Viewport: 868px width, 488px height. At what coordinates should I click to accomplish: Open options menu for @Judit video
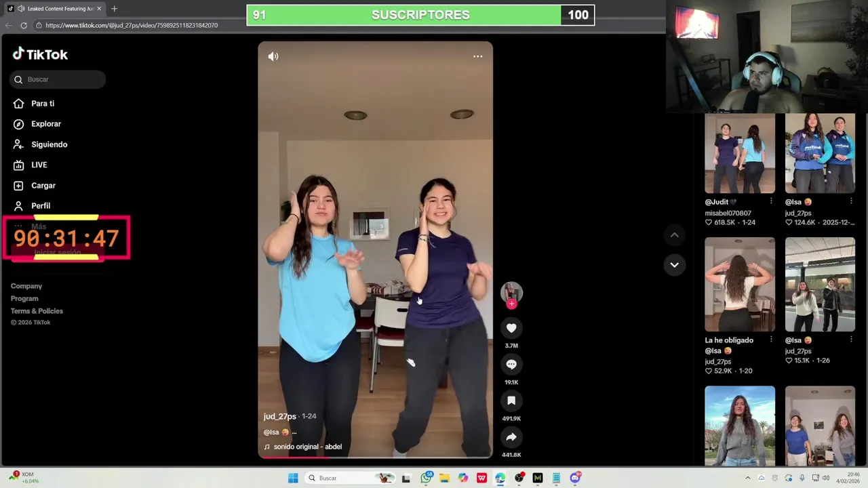click(x=771, y=201)
